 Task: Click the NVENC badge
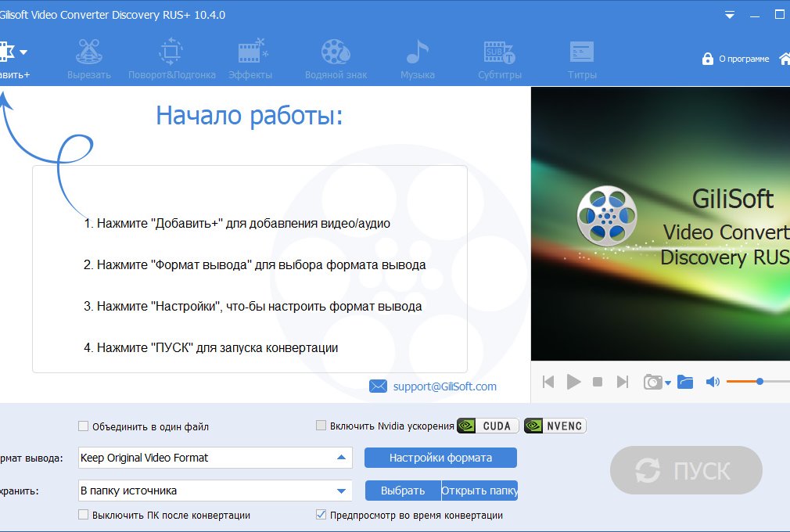click(555, 426)
